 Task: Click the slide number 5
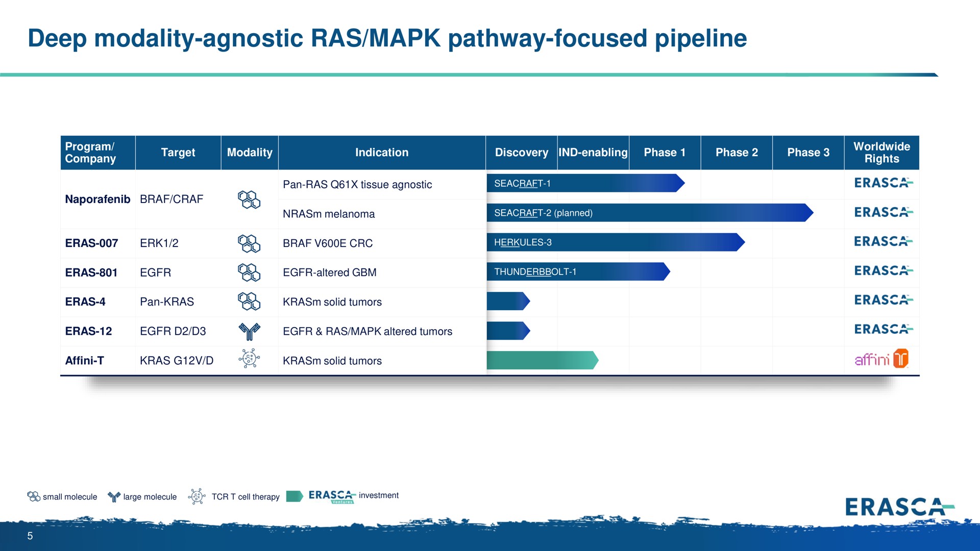tap(30, 536)
